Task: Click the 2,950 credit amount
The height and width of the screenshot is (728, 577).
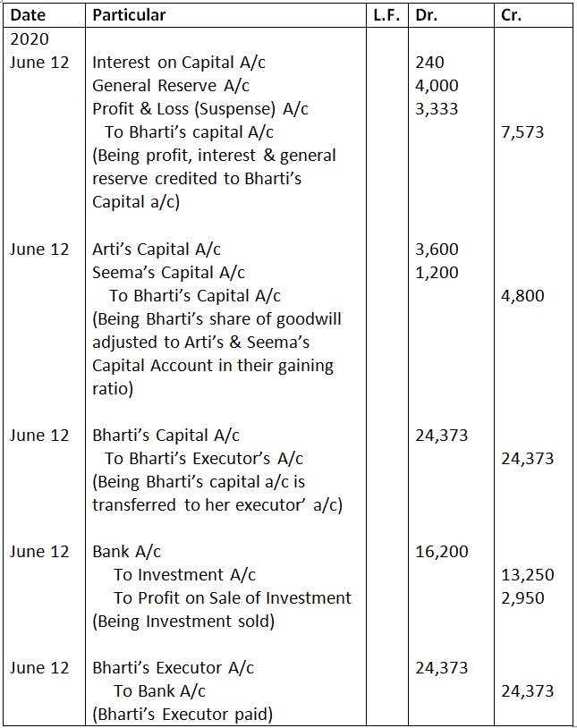Action: pyautogui.click(x=522, y=598)
